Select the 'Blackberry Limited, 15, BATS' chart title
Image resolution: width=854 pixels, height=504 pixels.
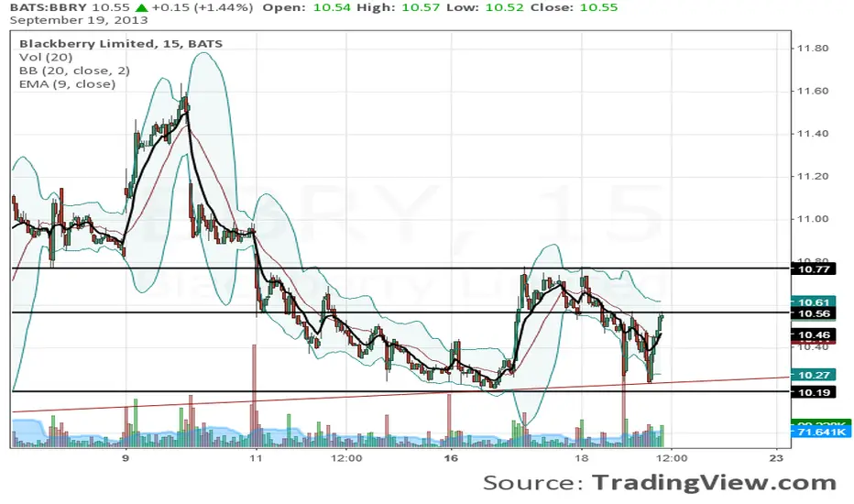(x=121, y=44)
